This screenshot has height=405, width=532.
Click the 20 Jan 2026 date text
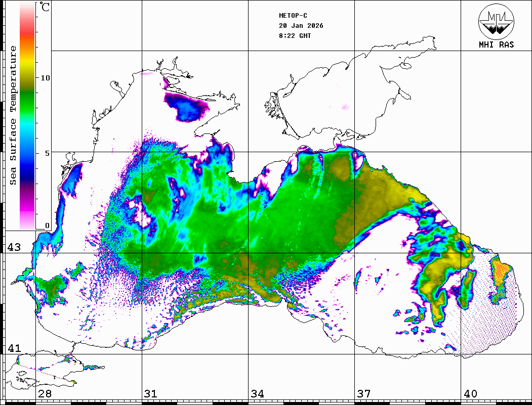(301, 26)
